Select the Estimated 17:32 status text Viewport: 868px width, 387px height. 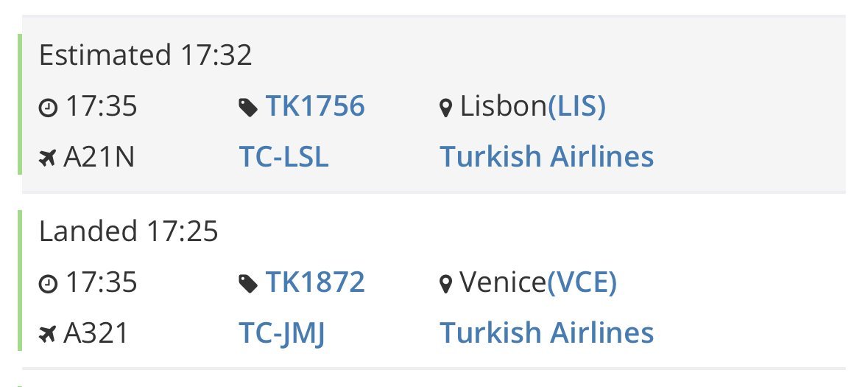point(145,56)
